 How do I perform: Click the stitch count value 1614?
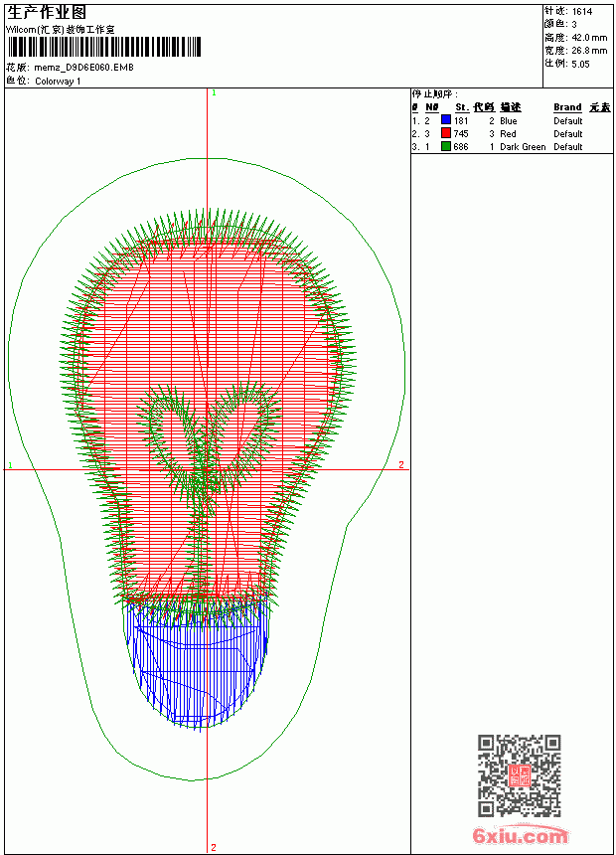tap(582, 11)
